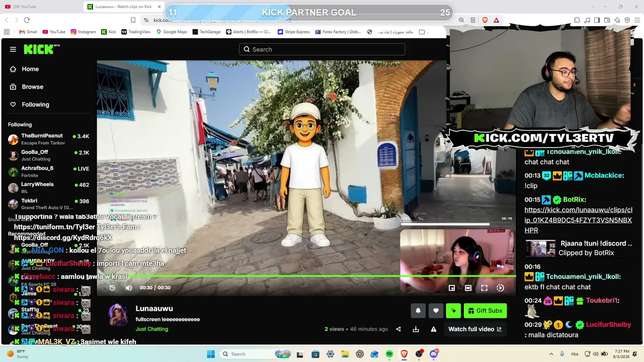Open File Explorer from the taskbar
This screenshot has width=644, height=362.
point(345,354)
